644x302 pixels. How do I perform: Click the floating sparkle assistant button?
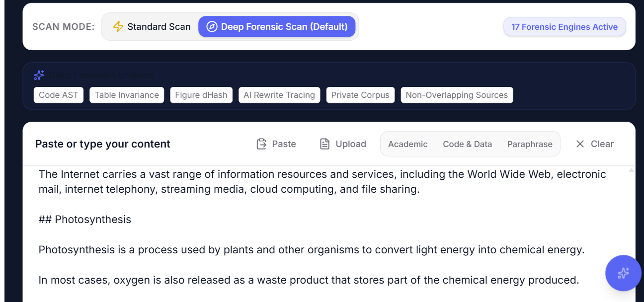623,273
